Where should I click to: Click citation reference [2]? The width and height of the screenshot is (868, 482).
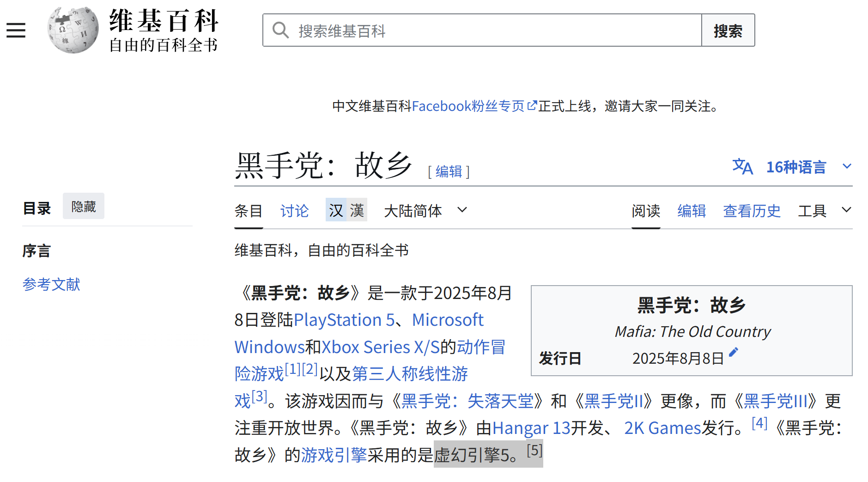pos(310,369)
